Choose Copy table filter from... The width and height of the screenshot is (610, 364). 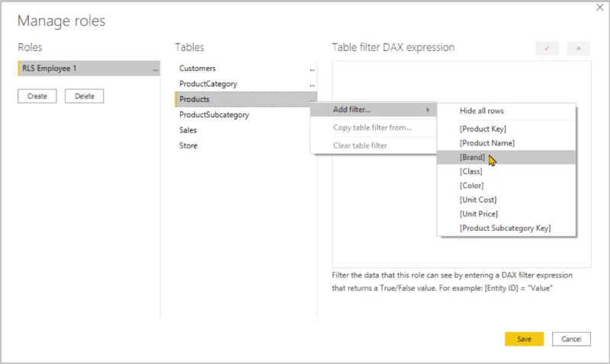tap(374, 127)
